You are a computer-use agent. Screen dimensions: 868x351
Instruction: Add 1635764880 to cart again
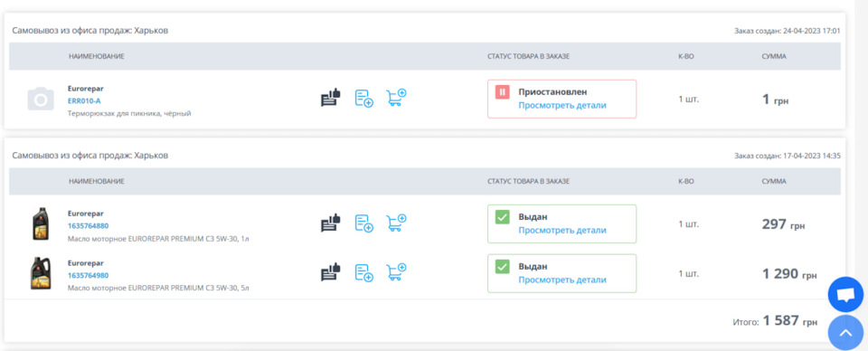396,223
